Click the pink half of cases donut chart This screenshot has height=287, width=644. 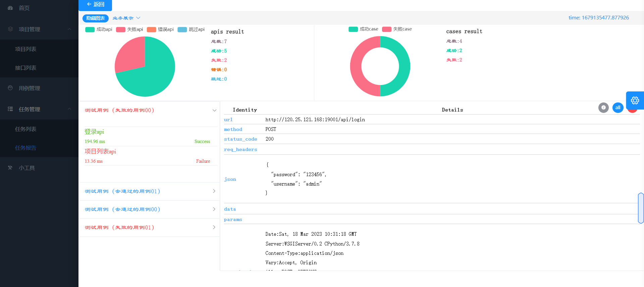(x=356, y=66)
